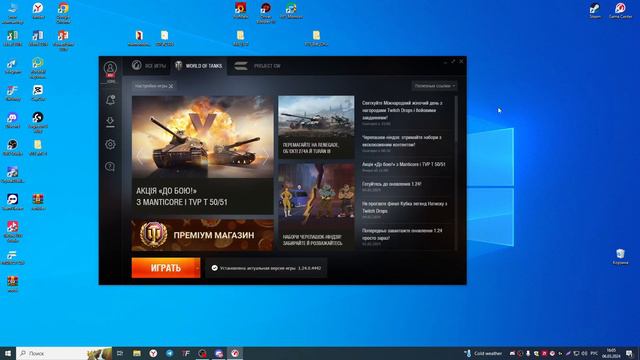Viewport: 640px width, 360px height.
Task: Open the support question-mark icon in sidebar
Action: point(110,166)
